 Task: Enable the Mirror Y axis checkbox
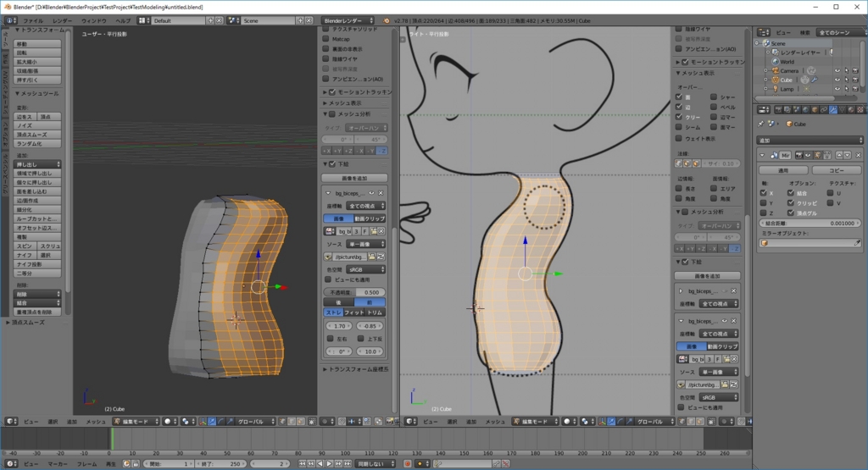[764, 203]
